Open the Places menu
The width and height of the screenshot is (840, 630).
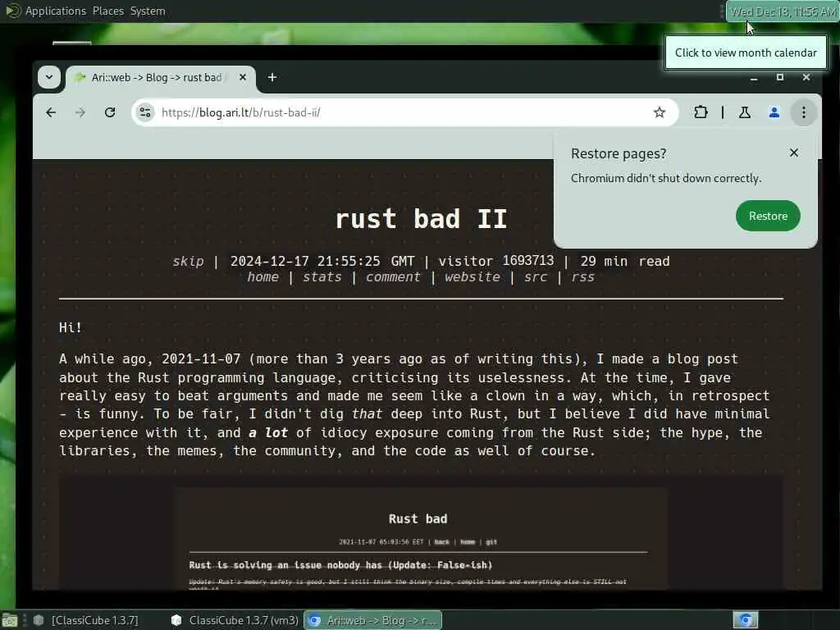[x=108, y=11]
